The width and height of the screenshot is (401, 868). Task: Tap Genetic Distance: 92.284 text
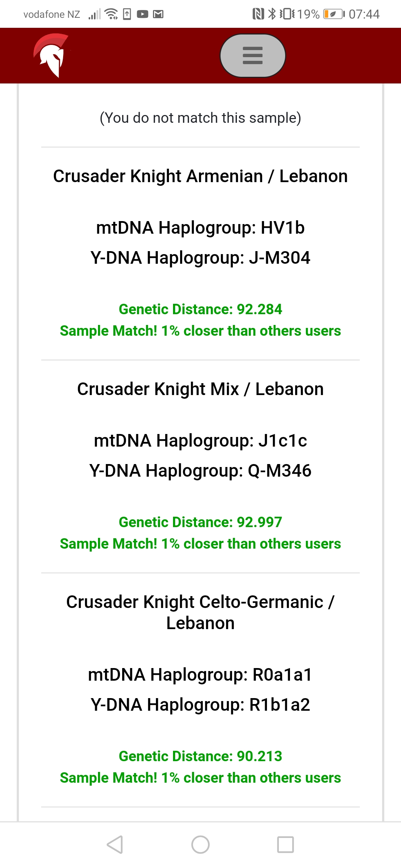[200, 309]
